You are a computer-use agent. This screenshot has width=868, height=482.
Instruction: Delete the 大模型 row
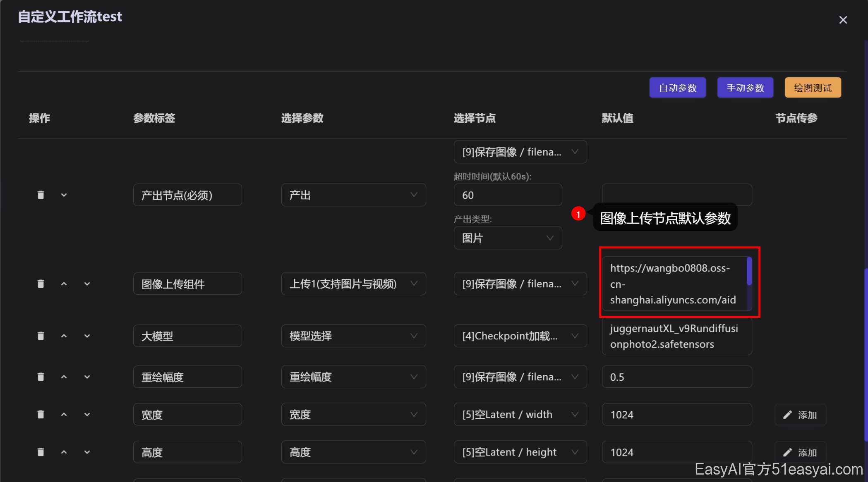pos(41,336)
